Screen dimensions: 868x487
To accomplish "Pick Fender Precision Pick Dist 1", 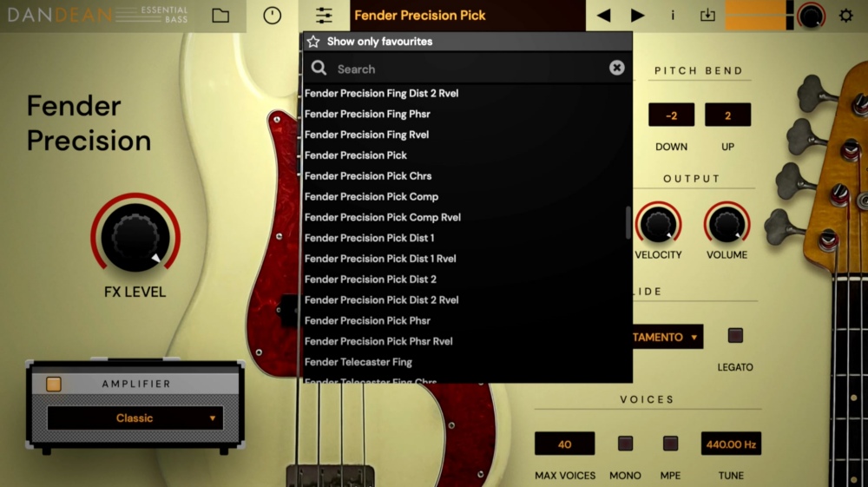I will 369,238.
